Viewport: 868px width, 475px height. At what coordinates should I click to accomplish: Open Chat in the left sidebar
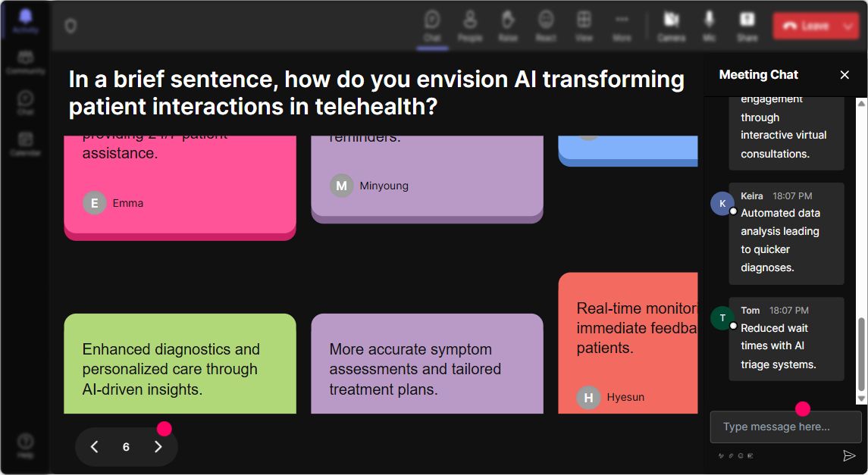click(26, 103)
